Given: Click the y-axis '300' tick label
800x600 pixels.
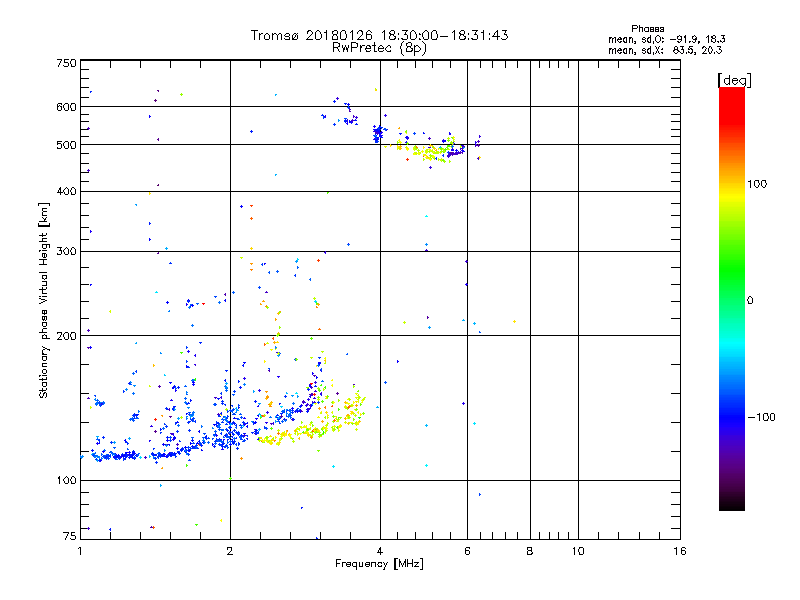Looking at the screenshot, I should point(66,252).
